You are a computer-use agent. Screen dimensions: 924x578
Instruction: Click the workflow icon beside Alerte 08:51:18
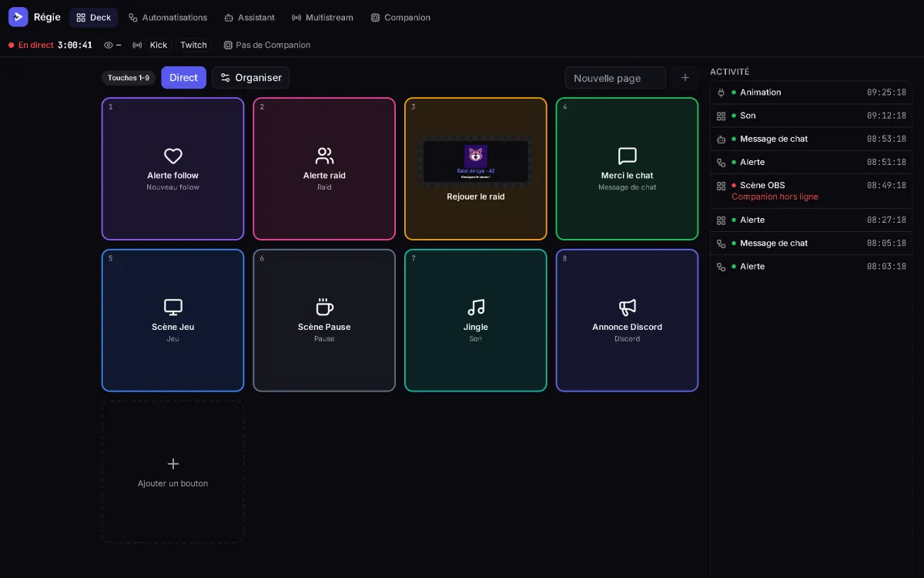point(721,162)
